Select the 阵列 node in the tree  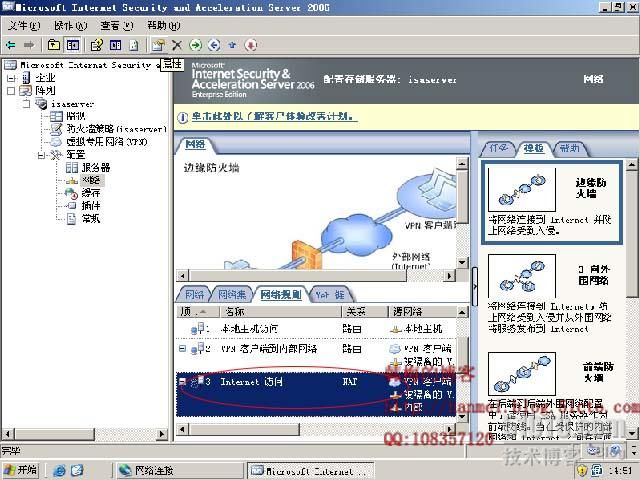(x=45, y=90)
